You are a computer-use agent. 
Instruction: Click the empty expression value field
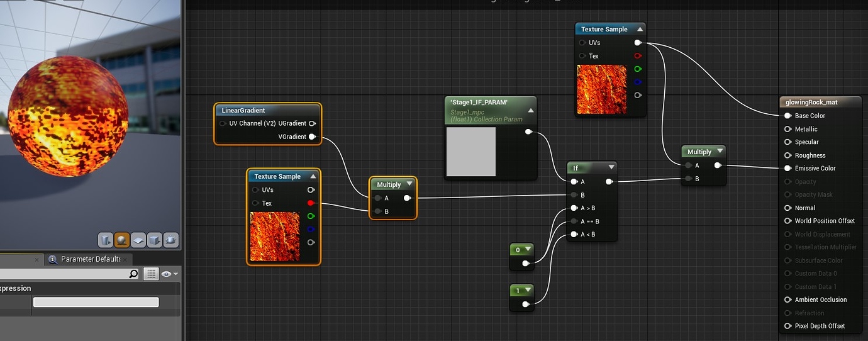coord(96,302)
